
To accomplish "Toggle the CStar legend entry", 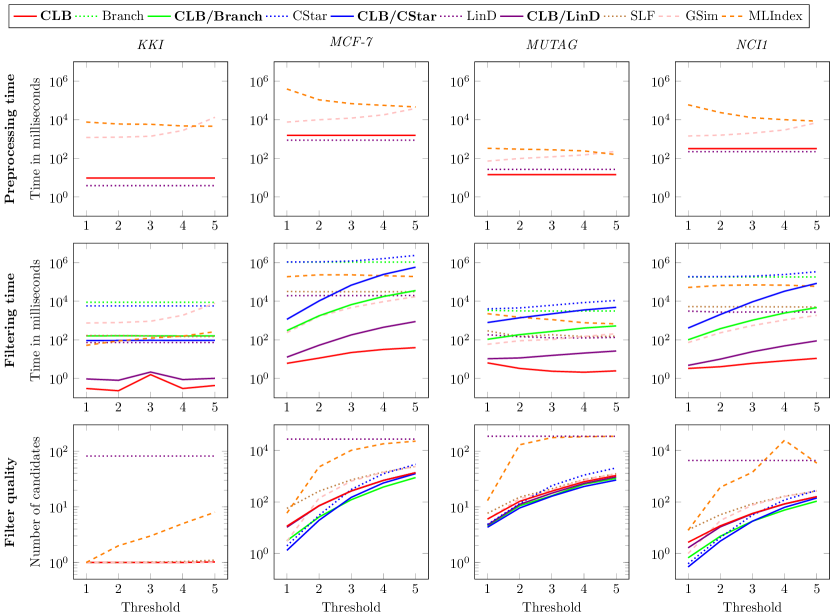I will 313,17.
